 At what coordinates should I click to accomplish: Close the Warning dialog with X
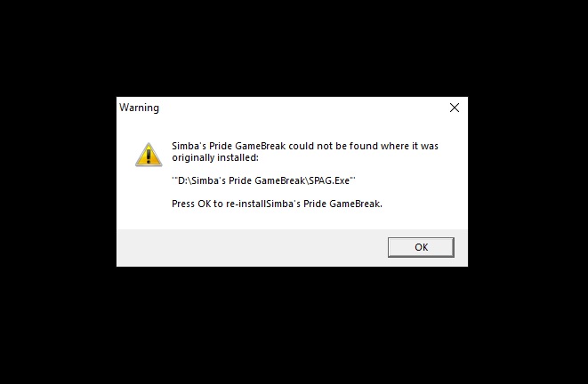point(455,108)
